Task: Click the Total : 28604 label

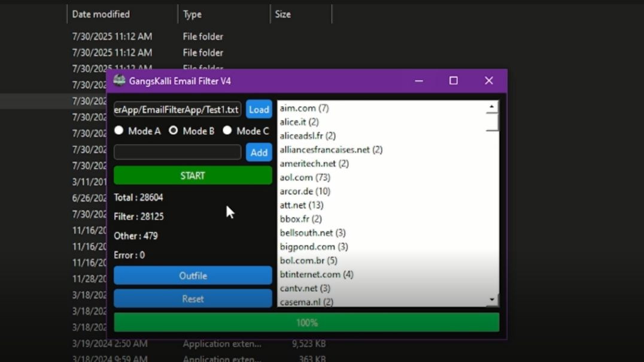Action: [x=138, y=197]
